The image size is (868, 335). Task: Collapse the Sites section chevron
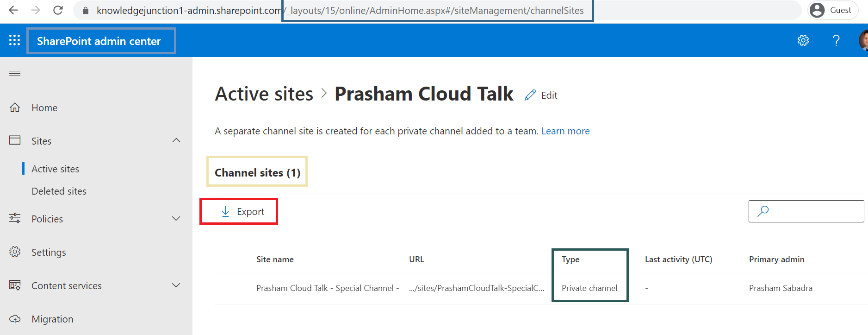point(176,140)
